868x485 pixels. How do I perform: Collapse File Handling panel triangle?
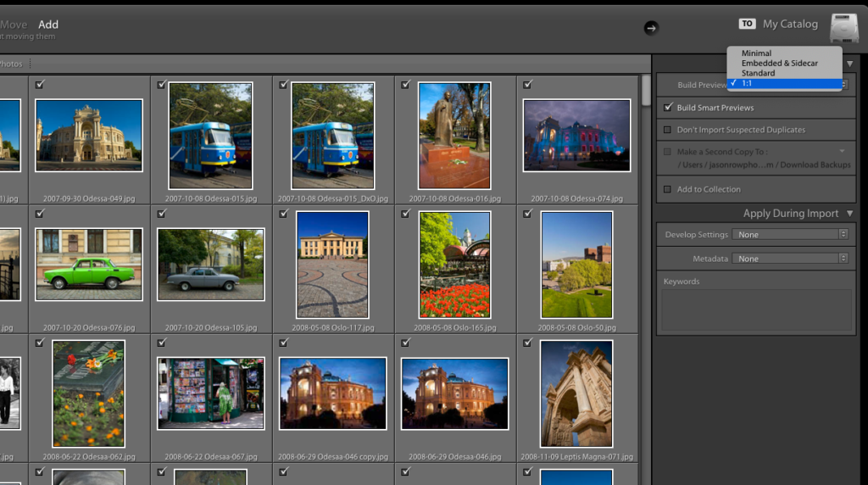pos(849,64)
